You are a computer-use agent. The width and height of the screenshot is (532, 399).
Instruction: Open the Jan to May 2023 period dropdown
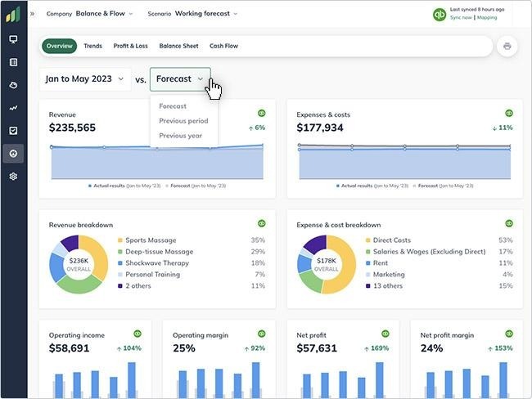point(85,79)
